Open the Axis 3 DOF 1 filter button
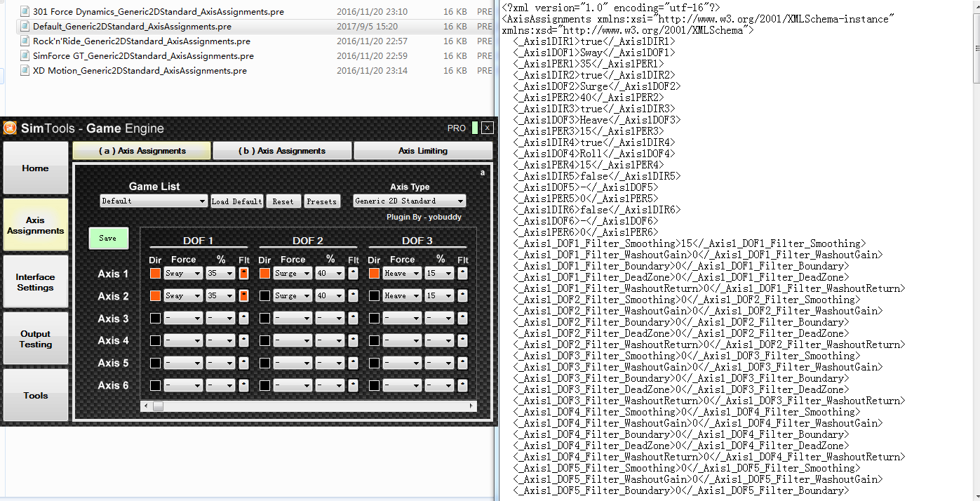 point(243,318)
